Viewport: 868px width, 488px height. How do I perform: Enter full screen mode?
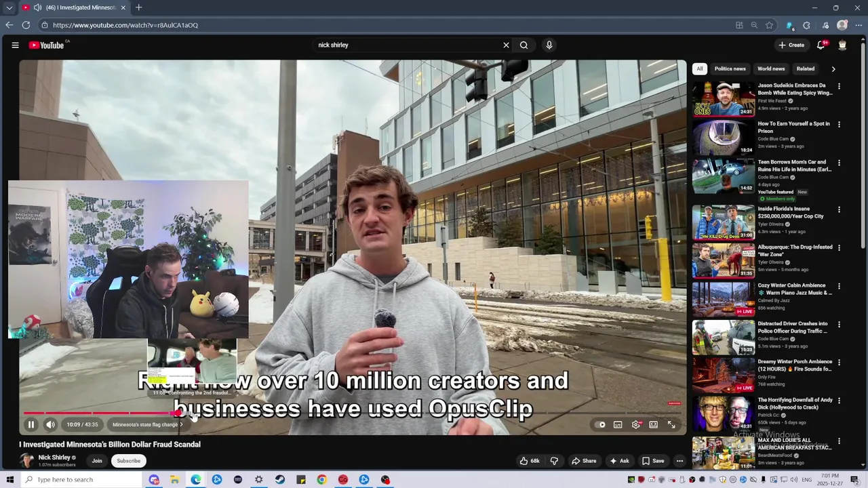click(671, 425)
